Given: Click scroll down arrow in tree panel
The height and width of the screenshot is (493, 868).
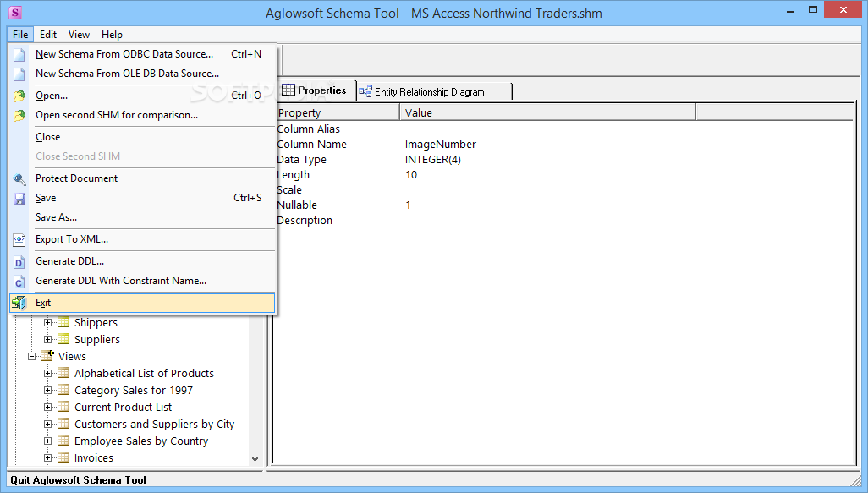Looking at the screenshot, I should coord(255,458).
